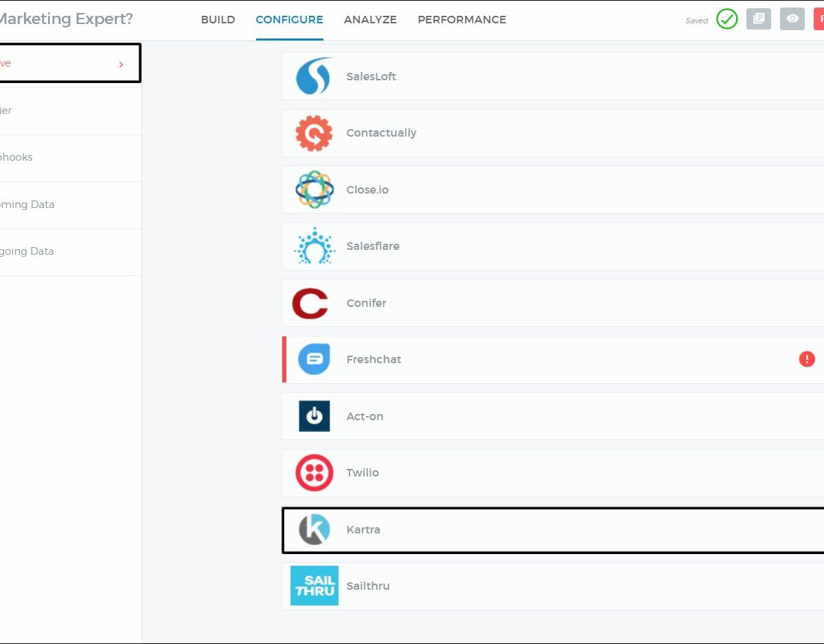Open Incoming Data in sidebar
This screenshot has height=644, width=824.
tap(27, 205)
